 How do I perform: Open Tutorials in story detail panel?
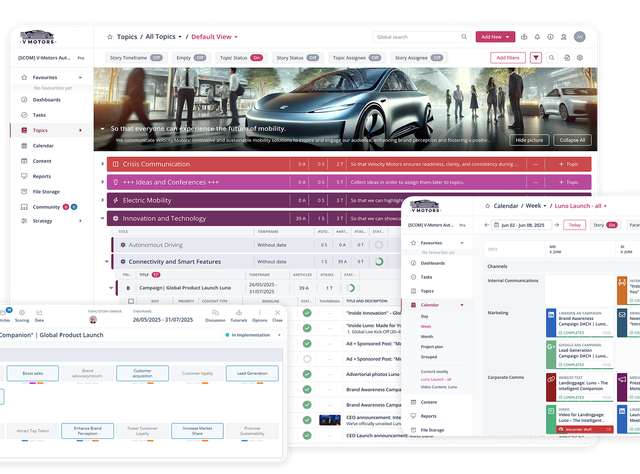239,315
